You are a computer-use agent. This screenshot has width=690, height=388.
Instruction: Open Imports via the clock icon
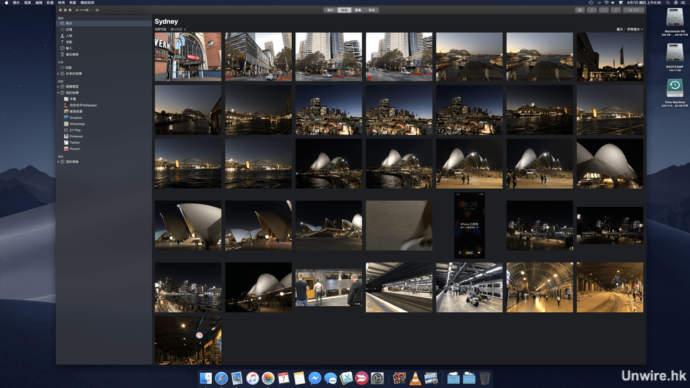62,48
